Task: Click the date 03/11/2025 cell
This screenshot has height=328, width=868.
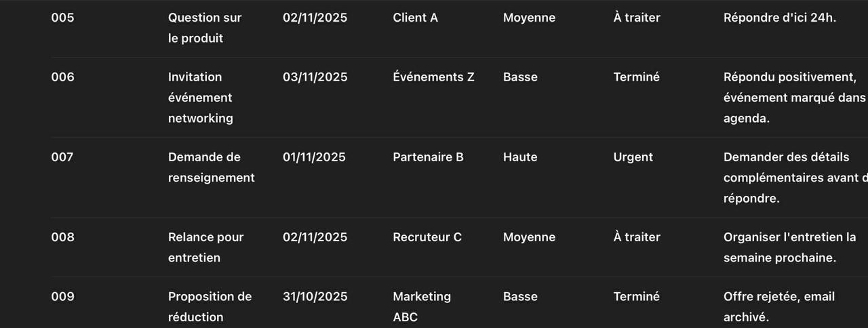Action: pos(315,77)
